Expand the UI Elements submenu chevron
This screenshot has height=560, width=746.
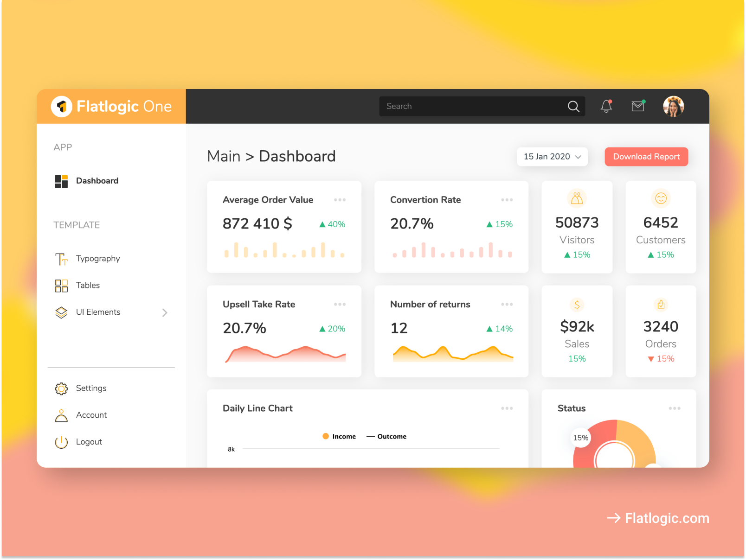[x=165, y=313]
